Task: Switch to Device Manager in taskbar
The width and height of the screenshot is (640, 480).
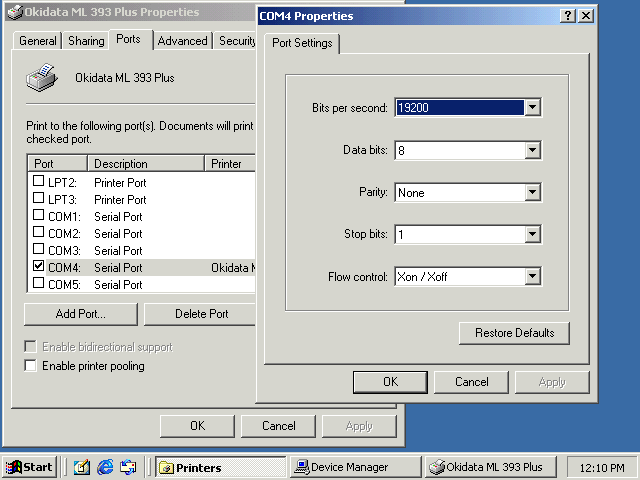Action: (354, 467)
